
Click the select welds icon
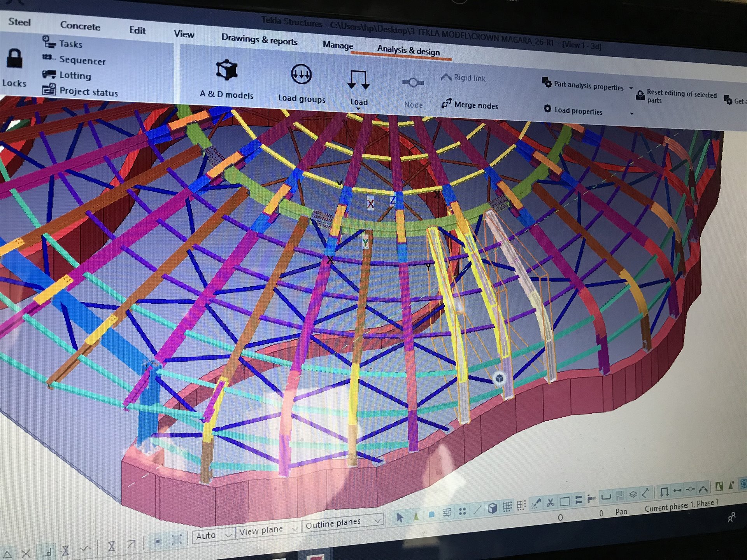536,504
